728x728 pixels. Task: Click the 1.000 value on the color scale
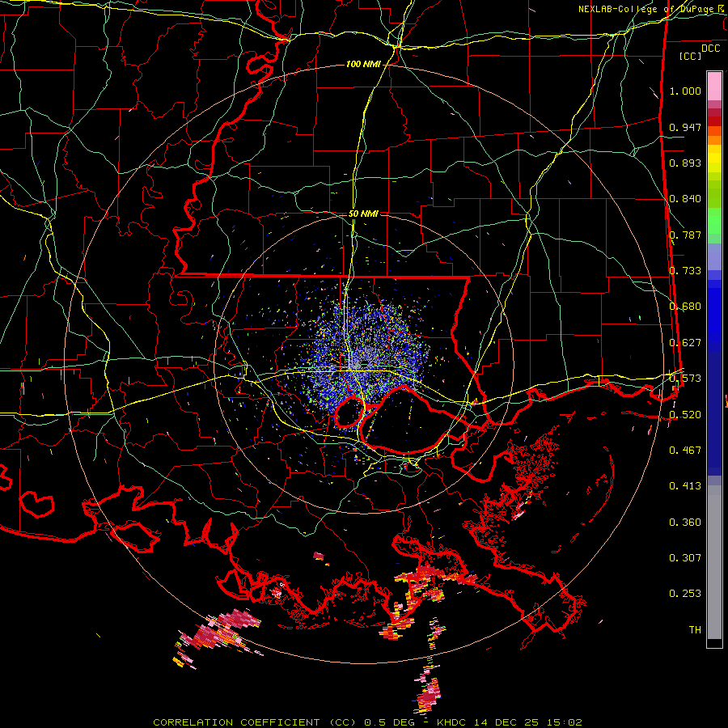point(685,91)
